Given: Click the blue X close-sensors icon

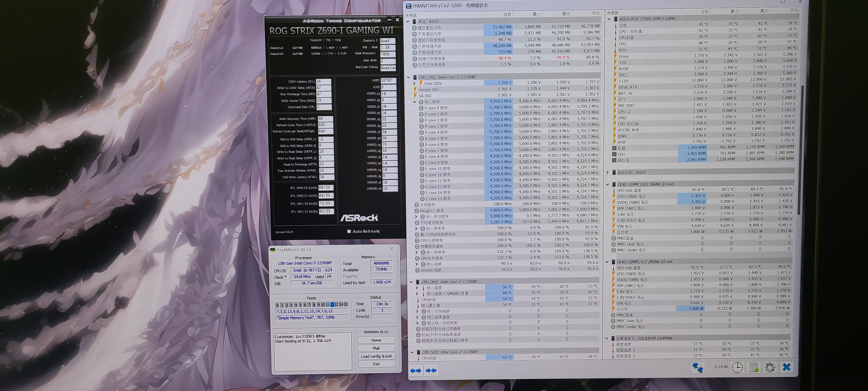Looking at the screenshot, I should [x=786, y=367].
